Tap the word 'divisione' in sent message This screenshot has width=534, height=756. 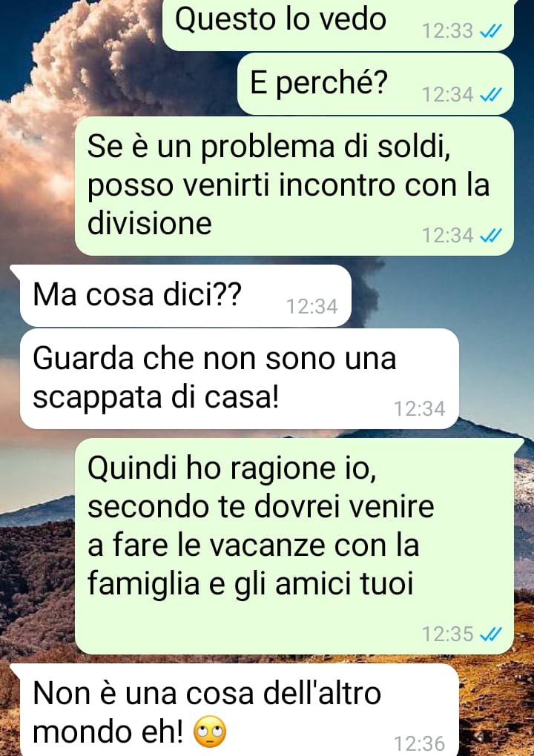click(x=150, y=223)
